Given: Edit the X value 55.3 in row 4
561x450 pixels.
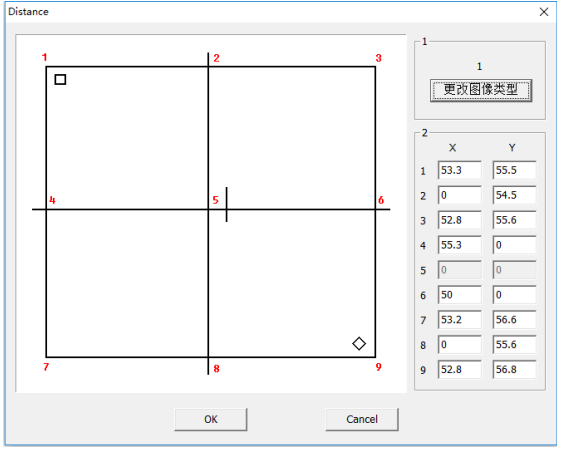Looking at the screenshot, I should coord(459,245).
